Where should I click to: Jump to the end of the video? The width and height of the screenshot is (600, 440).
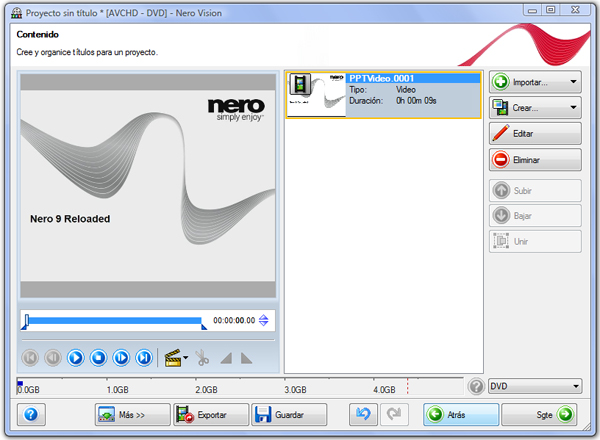coord(144,358)
